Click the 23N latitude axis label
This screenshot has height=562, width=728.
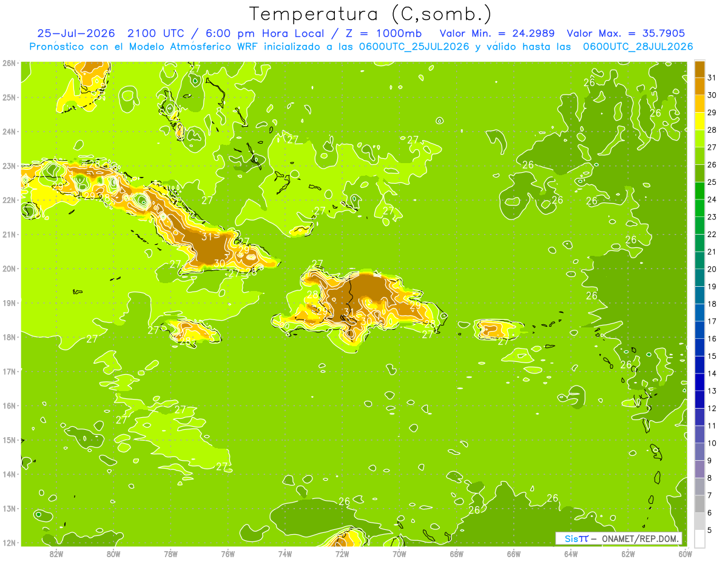(8, 166)
